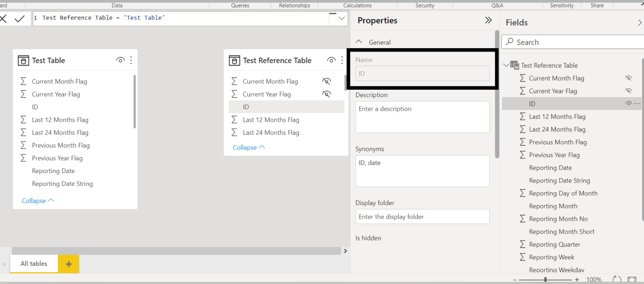Unhide Current Month Flag in the Fields pane
Image resolution: width=644 pixels, height=284 pixels.
pos(629,78)
